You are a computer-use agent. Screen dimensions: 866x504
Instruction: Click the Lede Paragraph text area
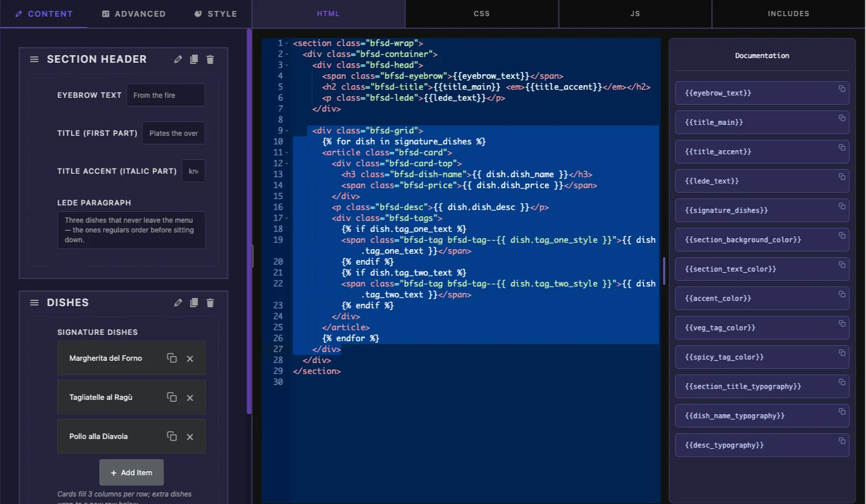point(131,230)
